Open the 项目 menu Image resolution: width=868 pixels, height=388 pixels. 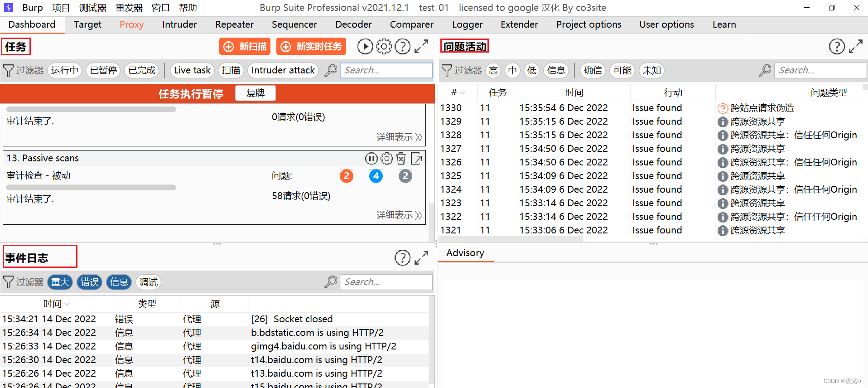coord(61,8)
